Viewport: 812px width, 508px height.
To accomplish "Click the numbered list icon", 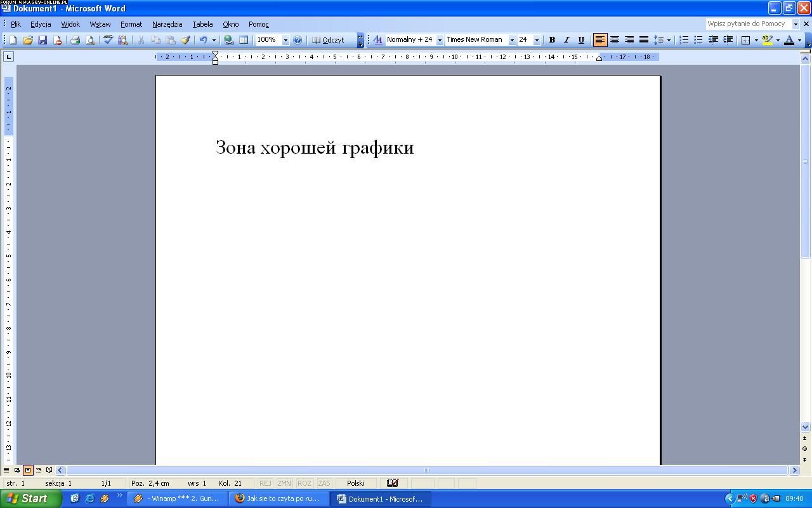I will 684,40.
